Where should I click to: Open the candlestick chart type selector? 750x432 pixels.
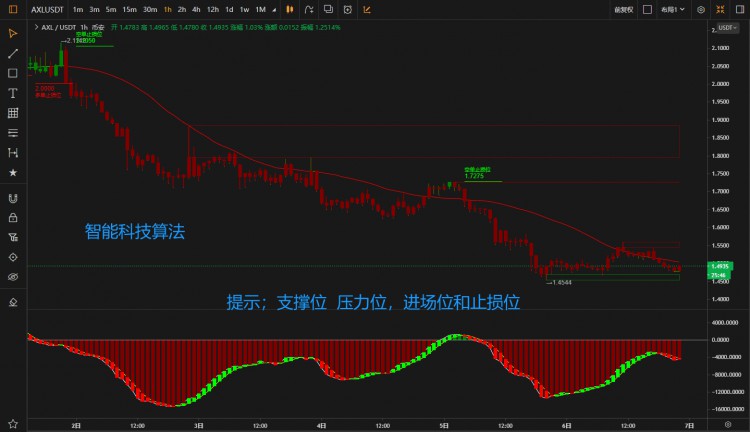[x=290, y=9]
